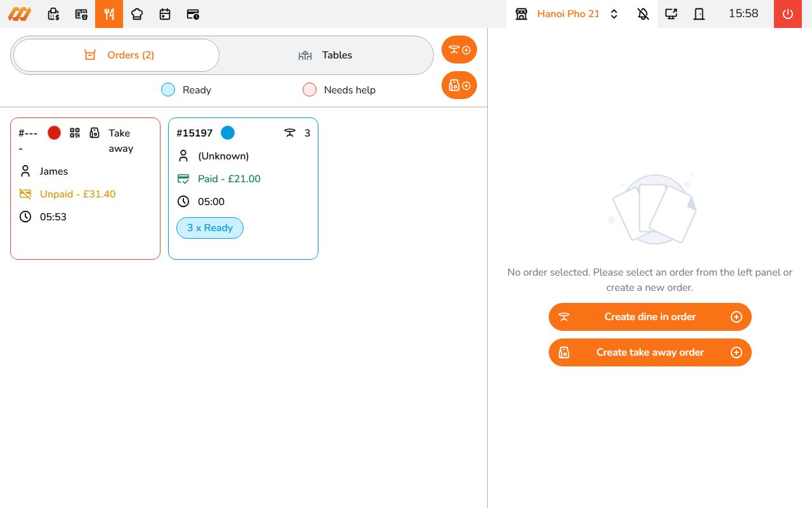Click the round add dine in order button
The height and width of the screenshot is (508, 812).
pyautogui.click(x=459, y=50)
